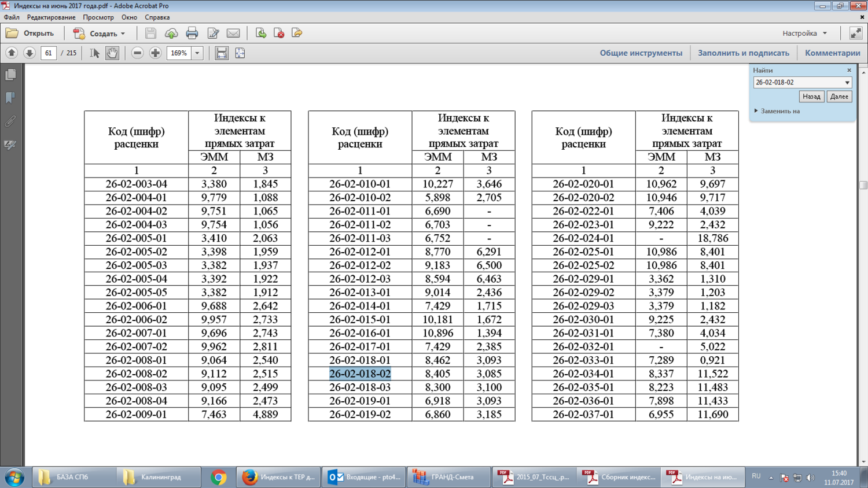Click the code cell 26-02-009-01
Viewport: 868px width, 488px height.
click(x=136, y=414)
